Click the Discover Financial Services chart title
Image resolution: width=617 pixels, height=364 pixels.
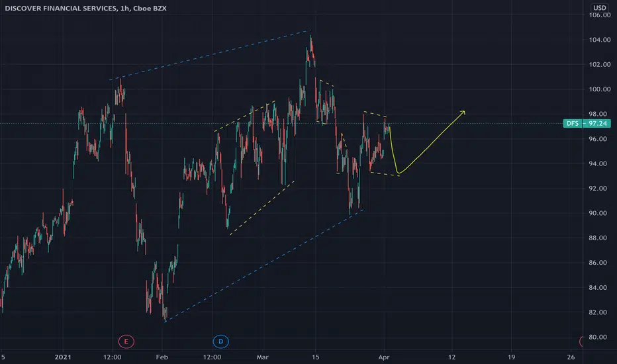click(85, 8)
